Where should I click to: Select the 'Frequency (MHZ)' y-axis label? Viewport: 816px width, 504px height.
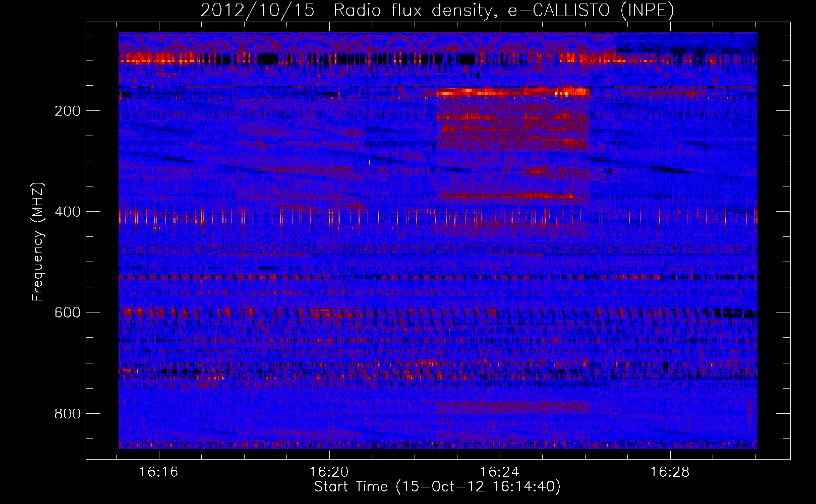38,242
